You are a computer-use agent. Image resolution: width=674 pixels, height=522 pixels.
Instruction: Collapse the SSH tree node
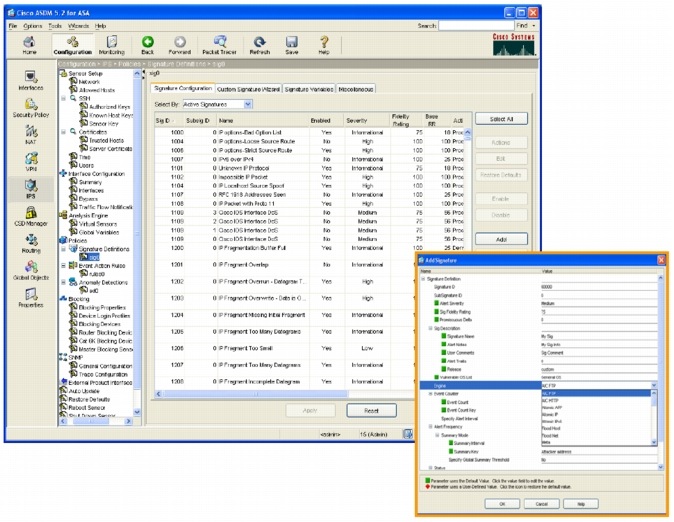pos(64,98)
